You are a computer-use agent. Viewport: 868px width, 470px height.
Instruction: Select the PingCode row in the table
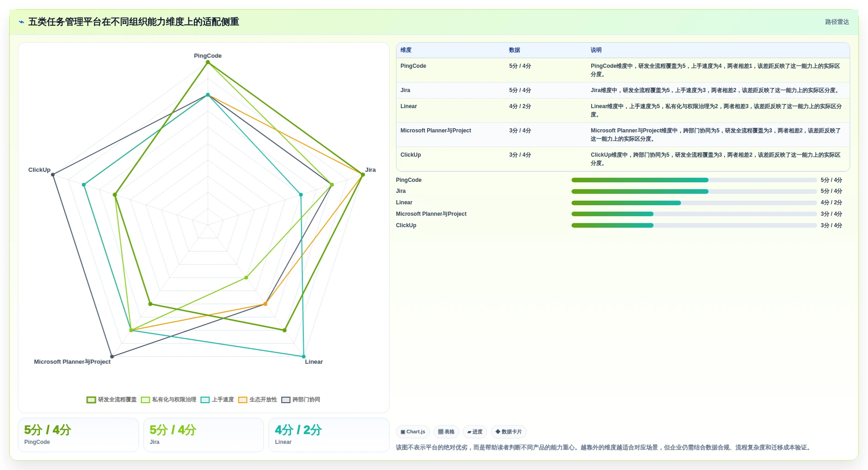tap(623, 70)
